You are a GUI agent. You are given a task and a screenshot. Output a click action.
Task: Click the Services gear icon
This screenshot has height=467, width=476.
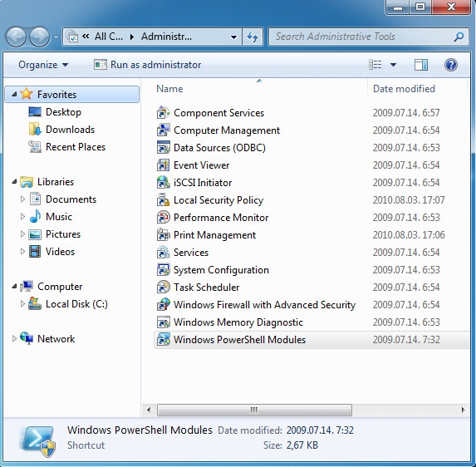tap(163, 253)
